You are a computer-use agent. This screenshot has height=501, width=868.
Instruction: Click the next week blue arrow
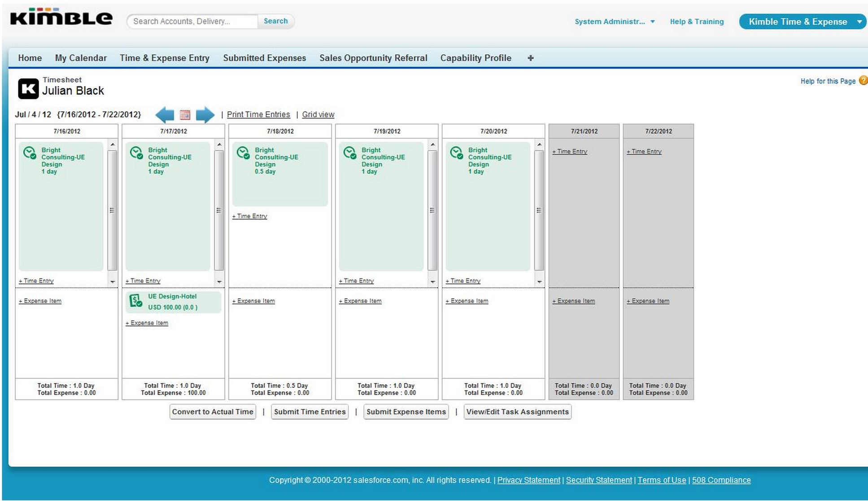205,115
